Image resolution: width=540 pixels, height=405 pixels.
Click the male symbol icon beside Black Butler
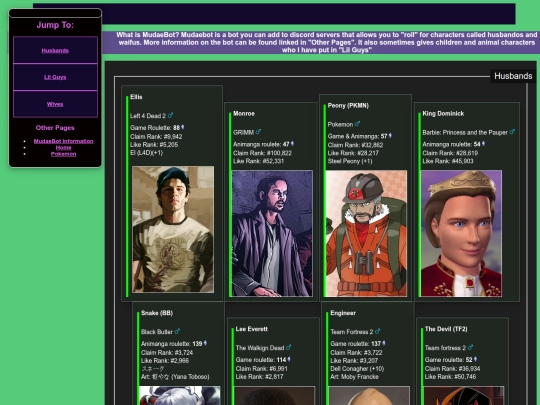pyautogui.click(x=177, y=331)
